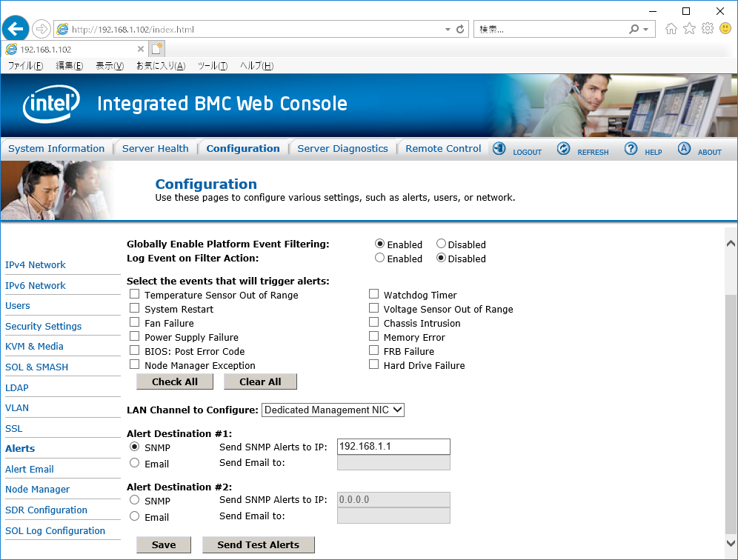Viewport: 738px width, 560px height.
Task: Open the browser Home icon
Action: pos(671,29)
